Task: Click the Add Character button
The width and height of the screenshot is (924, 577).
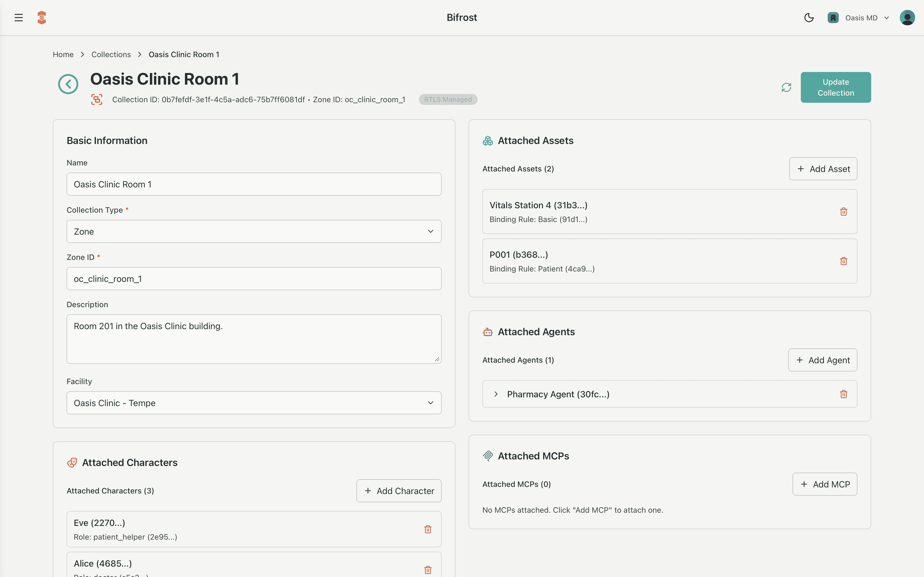Action: click(x=399, y=490)
